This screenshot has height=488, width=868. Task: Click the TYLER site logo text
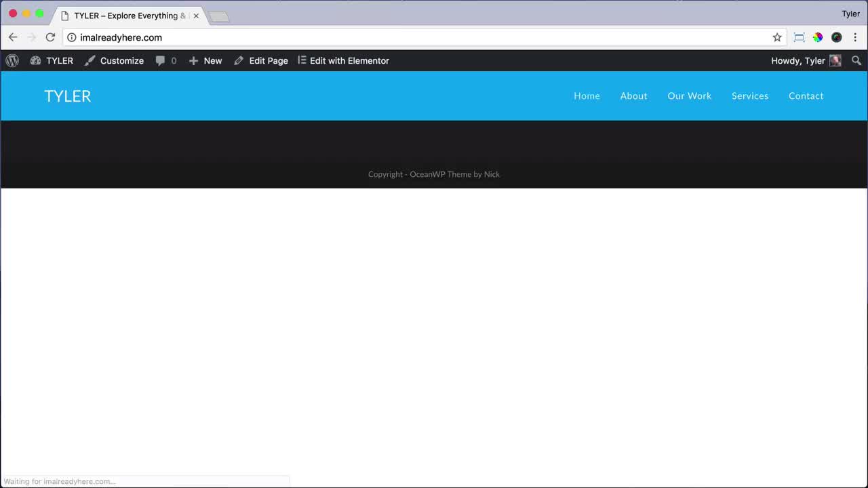click(x=68, y=96)
